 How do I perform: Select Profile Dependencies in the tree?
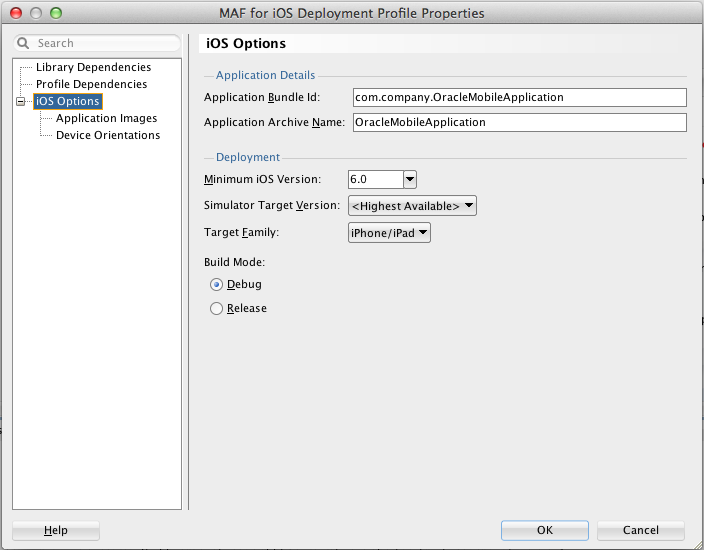point(91,84)
